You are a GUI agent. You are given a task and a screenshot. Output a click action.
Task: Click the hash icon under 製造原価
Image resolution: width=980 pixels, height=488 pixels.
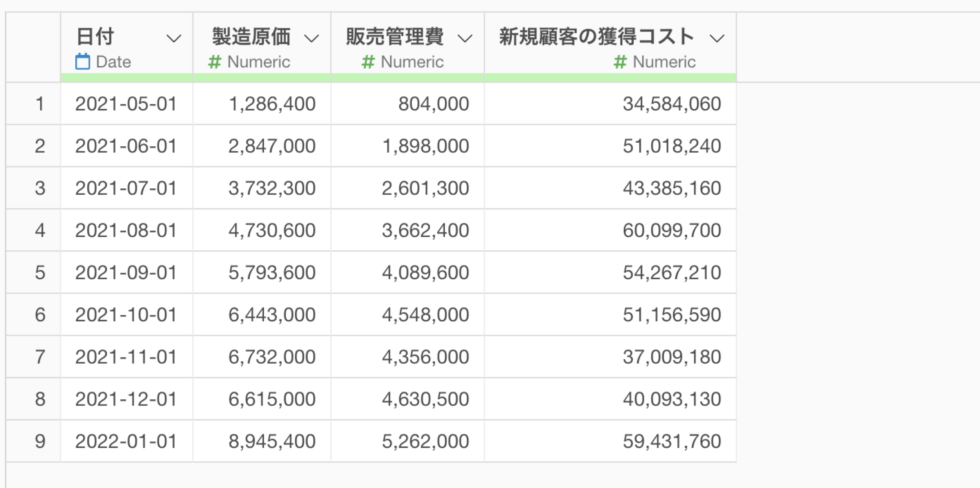pos(215,62)
